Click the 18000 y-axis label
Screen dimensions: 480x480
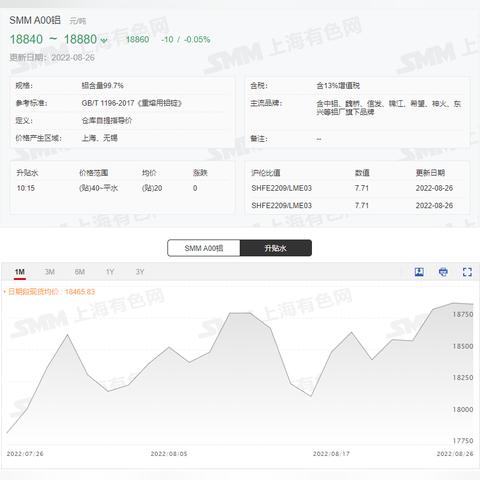[463, 409]
